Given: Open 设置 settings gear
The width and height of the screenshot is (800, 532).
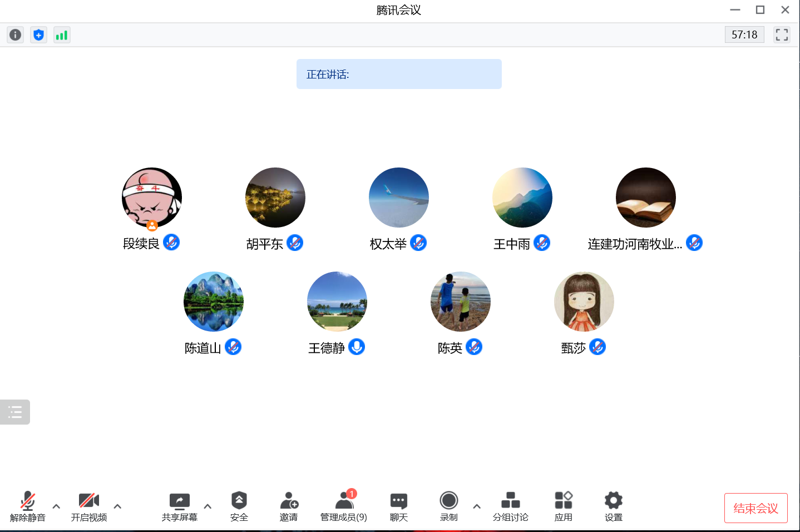Looking at the screenshot, I should (613, 506).
